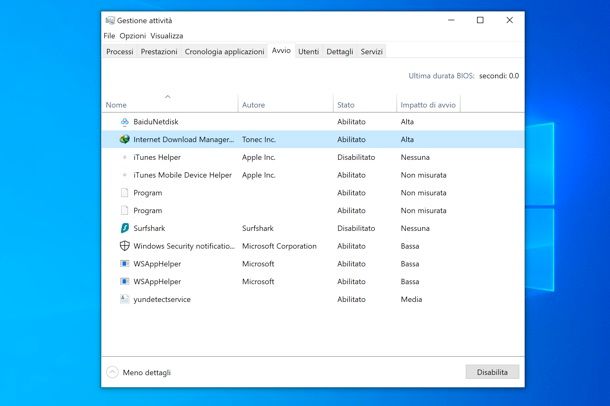Click the iTunes Mobile Device Helper icon
610x406 pixels.
click(x=124, y=175)
